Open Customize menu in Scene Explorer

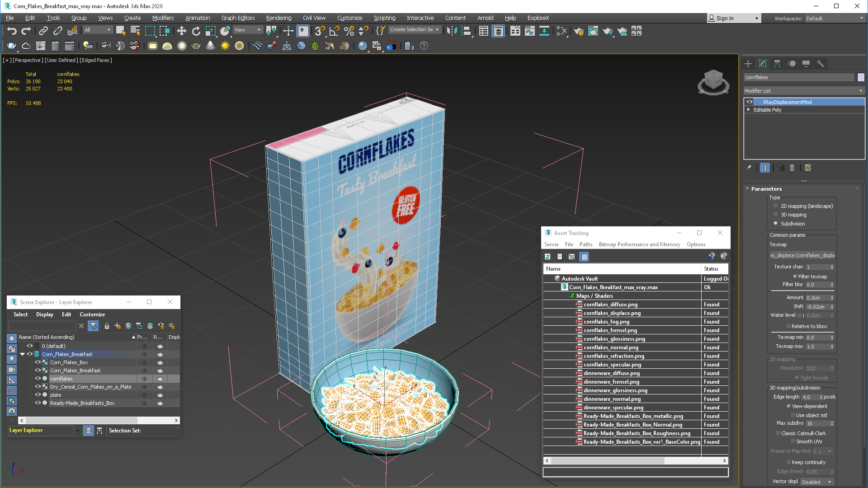coord(92,314)
